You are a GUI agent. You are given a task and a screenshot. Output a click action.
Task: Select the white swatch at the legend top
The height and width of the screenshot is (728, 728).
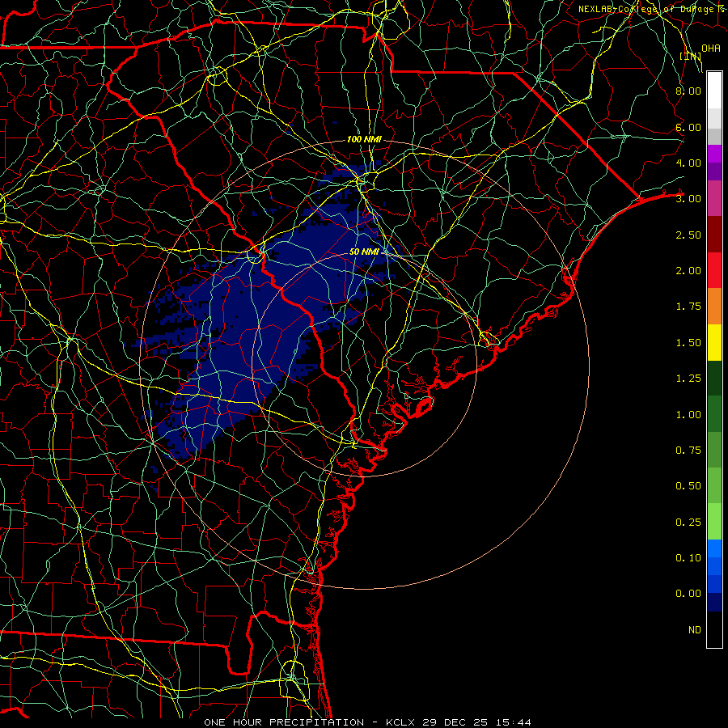(714, 91)
